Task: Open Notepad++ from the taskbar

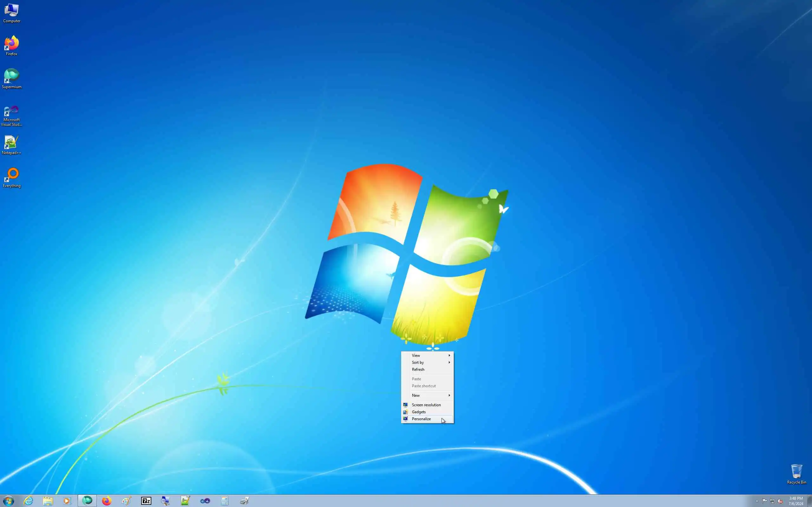Action: pos(186,501)
